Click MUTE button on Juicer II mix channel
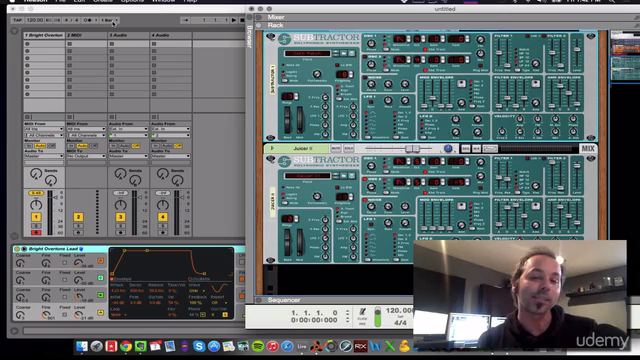This screenshot has height=360, width=640. point(336,149)
